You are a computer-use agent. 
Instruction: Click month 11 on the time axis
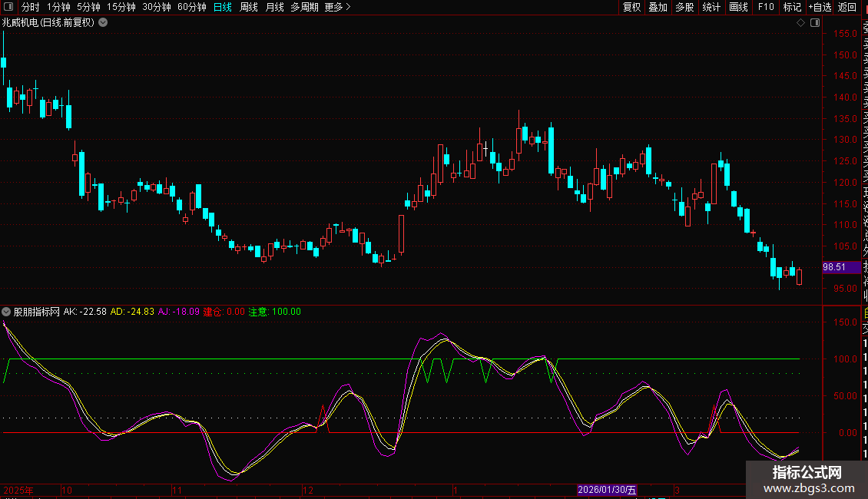point(177,490)
